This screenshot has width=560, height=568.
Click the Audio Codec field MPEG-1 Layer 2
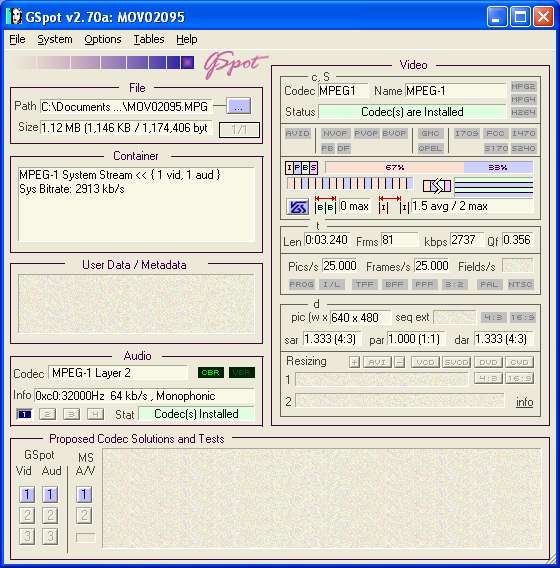click(118, 373)
